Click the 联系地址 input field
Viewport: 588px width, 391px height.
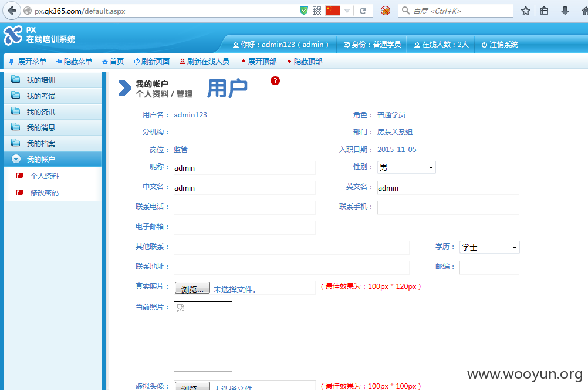(x=292, y=267)
